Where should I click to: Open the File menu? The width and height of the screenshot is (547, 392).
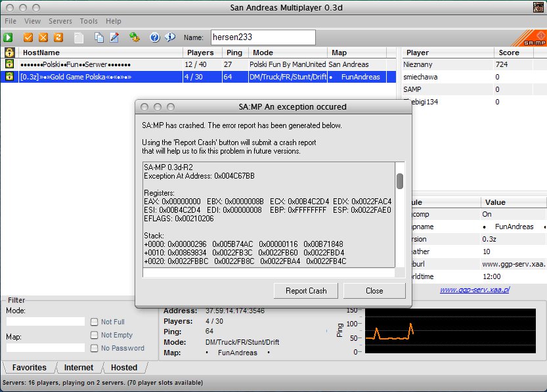click(x=11, y=21)
